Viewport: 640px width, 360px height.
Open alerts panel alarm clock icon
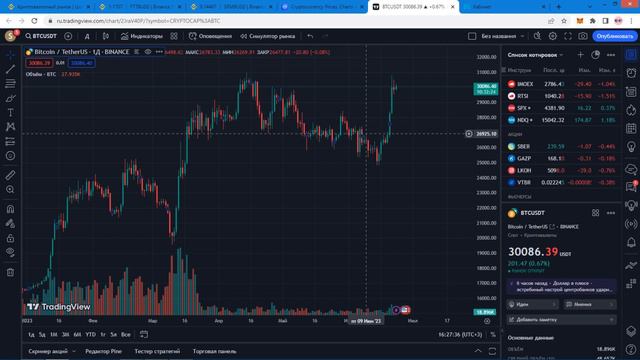(631, 73)
